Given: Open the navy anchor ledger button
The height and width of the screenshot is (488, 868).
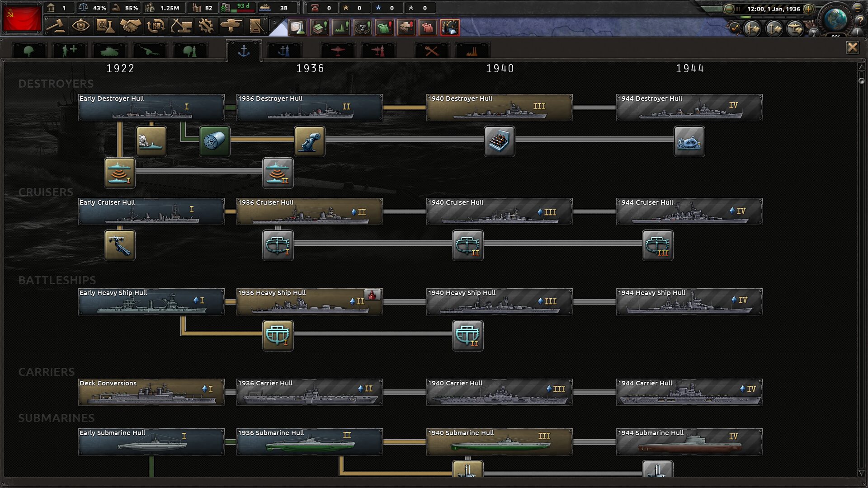Looking at the screenshot, I should coord(774,29).
